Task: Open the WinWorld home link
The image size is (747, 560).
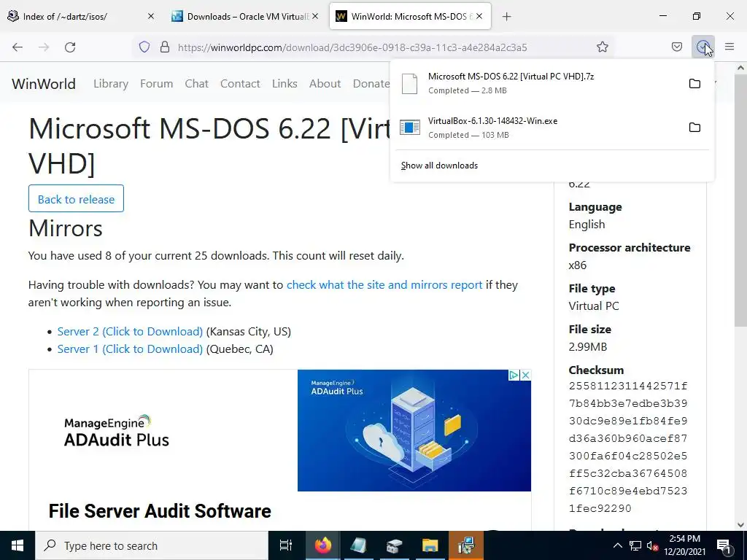Action: click(43, 84)
